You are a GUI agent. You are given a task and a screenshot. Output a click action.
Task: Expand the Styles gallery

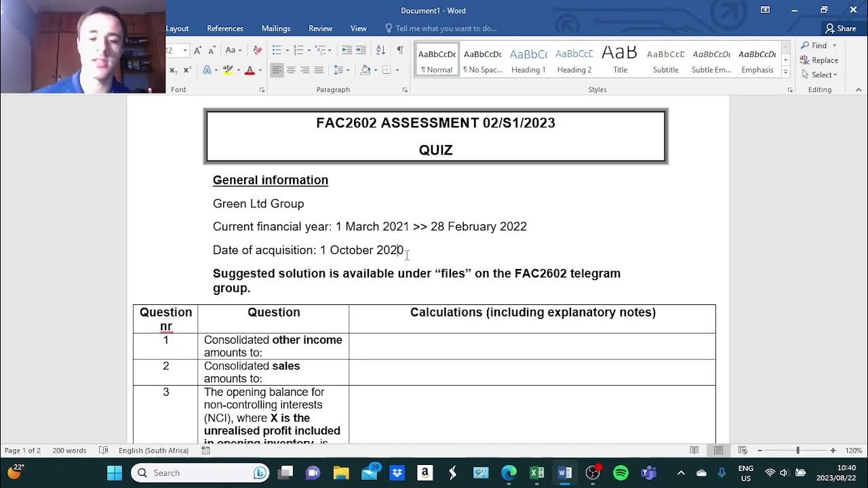pos(785,71)
